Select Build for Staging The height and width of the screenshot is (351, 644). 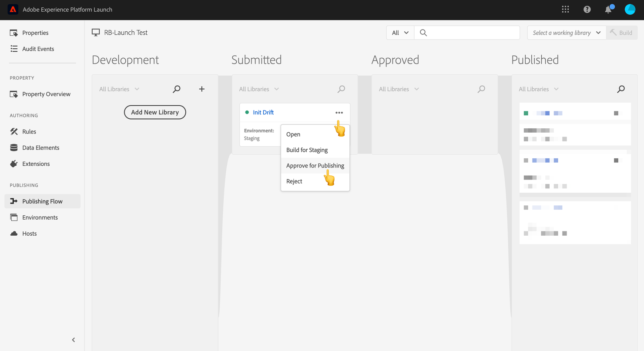pyautogui.click(x=315, y=150)
